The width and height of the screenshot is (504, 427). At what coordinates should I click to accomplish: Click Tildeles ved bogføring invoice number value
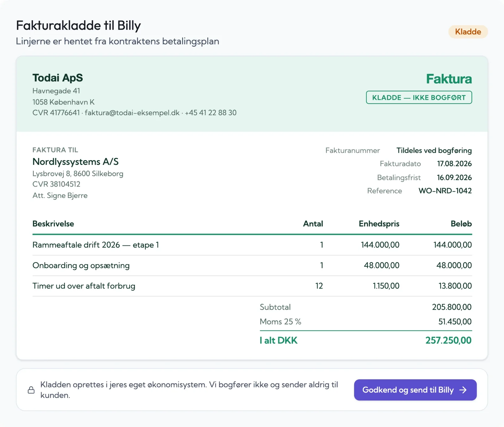click(x=434, y=150)
